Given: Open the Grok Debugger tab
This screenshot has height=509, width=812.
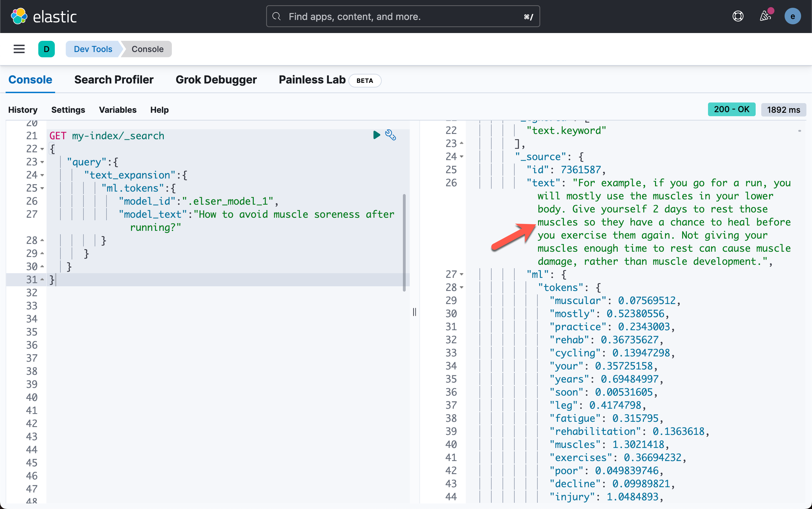Looking at the screenshot, I should pos(216,80).
